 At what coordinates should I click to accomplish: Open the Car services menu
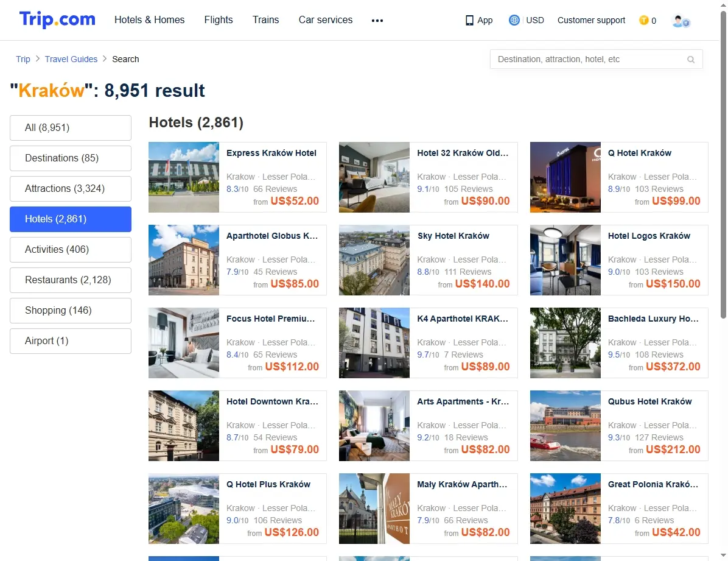click(326, 20)
